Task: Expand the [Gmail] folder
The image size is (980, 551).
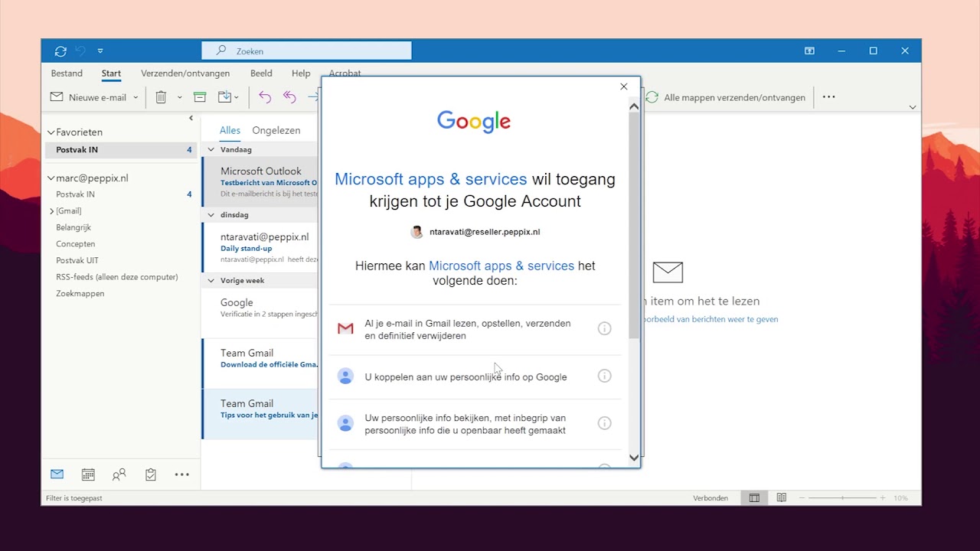Action: (52, 211)
